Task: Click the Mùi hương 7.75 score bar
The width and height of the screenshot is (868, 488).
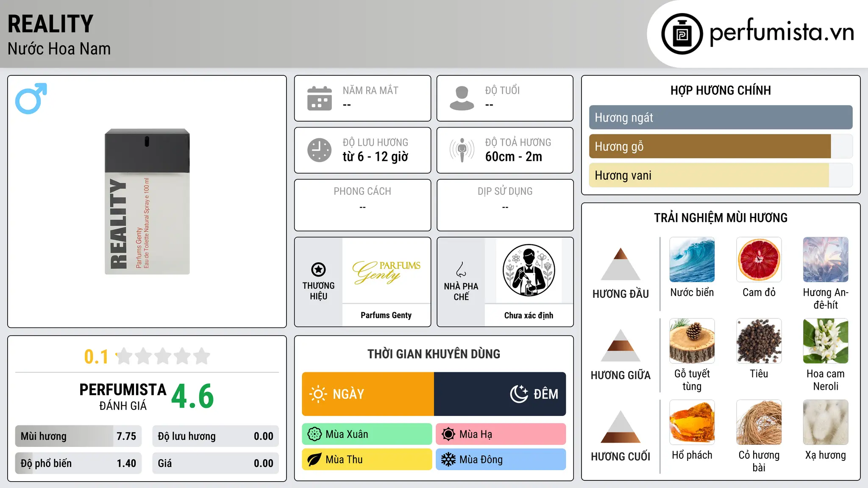Action: point(78,436)
